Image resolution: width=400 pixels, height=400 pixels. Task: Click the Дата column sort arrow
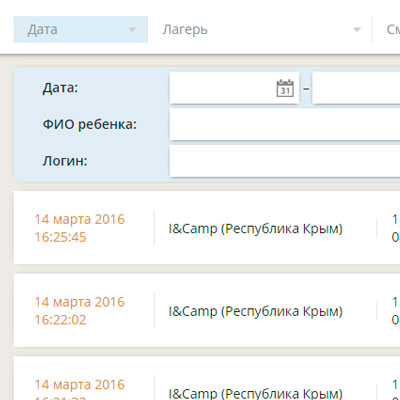[x=132, y=30]
